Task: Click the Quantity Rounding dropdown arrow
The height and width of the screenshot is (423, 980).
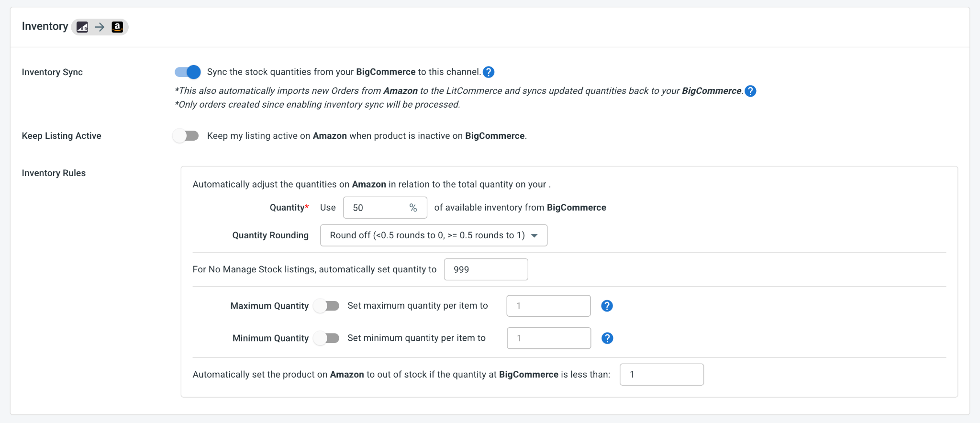Action: click(535, 235)
